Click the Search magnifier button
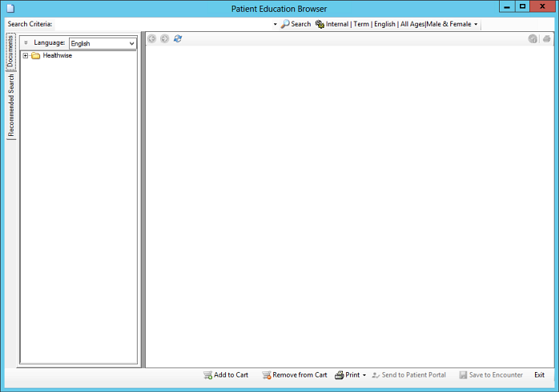Screen dimensions: 559x392 (x=296, y=24)
